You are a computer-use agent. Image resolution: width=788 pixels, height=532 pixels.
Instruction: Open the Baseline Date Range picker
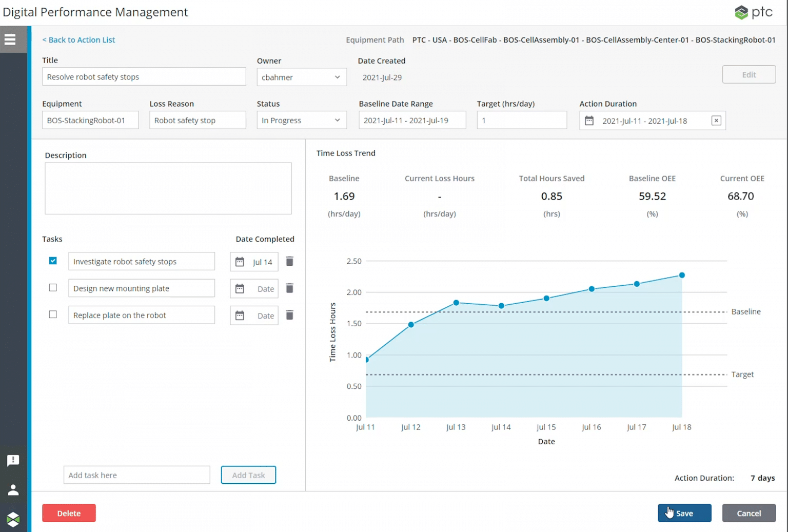point(412,120)
